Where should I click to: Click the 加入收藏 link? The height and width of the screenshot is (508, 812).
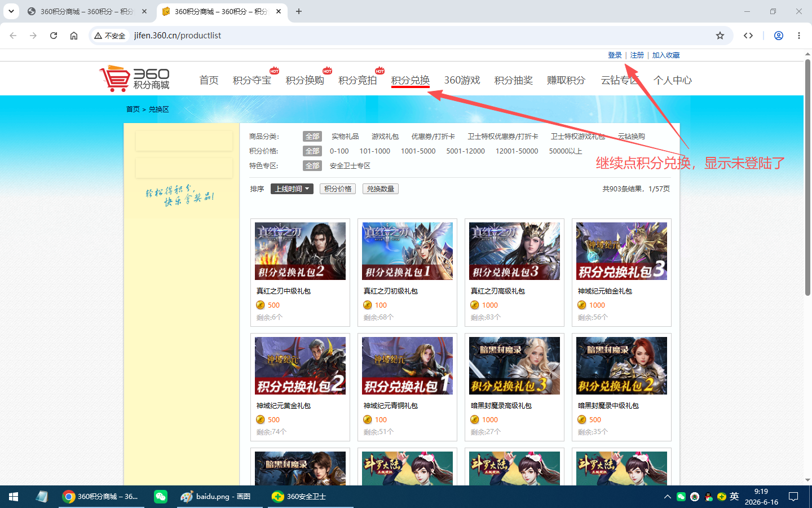[666, 55]
